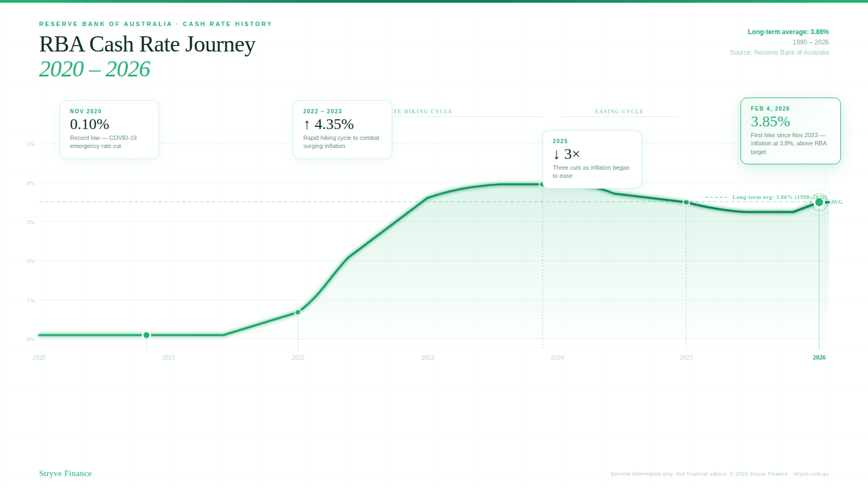
Task: Open the Nov 2020 0.10% record low card
Action: click(x=109, y=130)
